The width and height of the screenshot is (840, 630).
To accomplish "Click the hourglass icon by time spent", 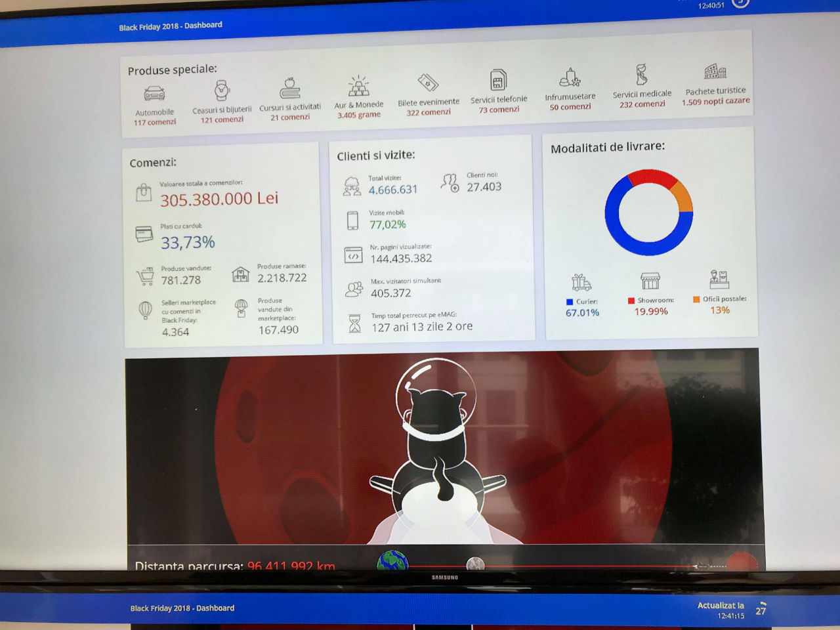I will 354,323.
